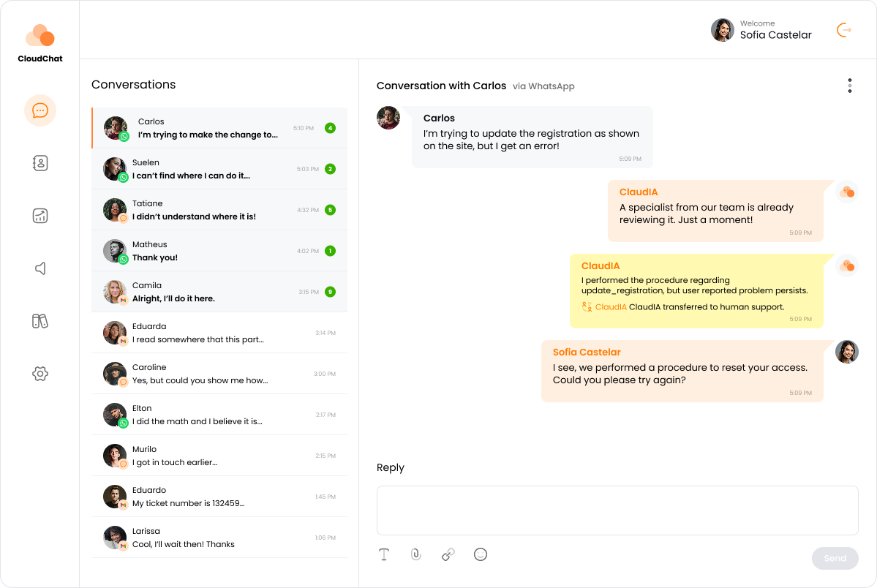Open Tatiane conversation in the list

(x=220, y=210)
